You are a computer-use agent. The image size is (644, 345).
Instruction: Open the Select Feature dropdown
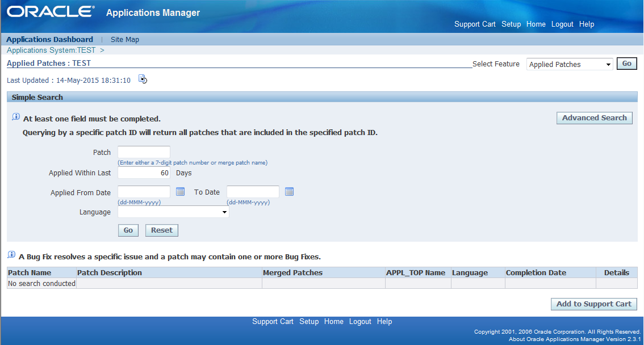pos(570,65)
